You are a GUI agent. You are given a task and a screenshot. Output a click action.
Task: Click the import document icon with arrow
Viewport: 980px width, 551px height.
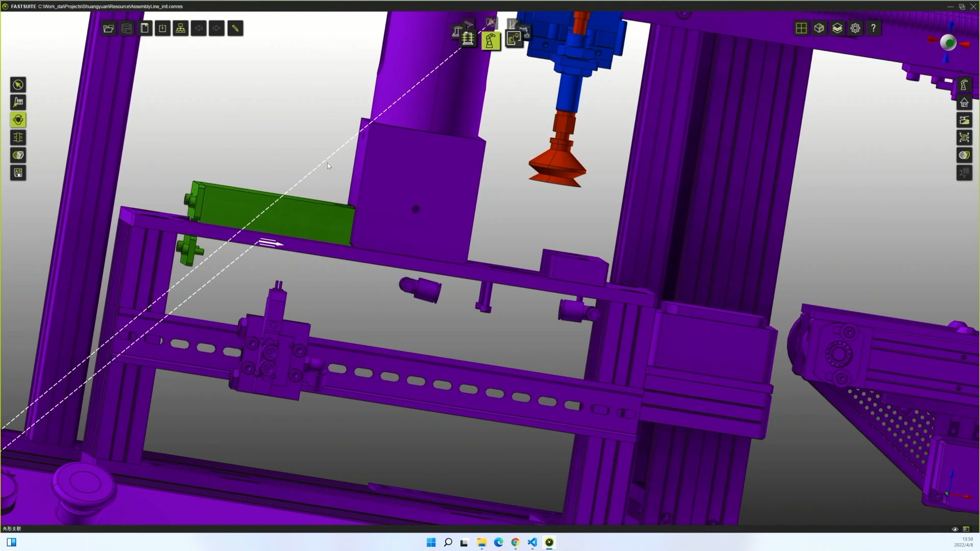coord(163,29)
